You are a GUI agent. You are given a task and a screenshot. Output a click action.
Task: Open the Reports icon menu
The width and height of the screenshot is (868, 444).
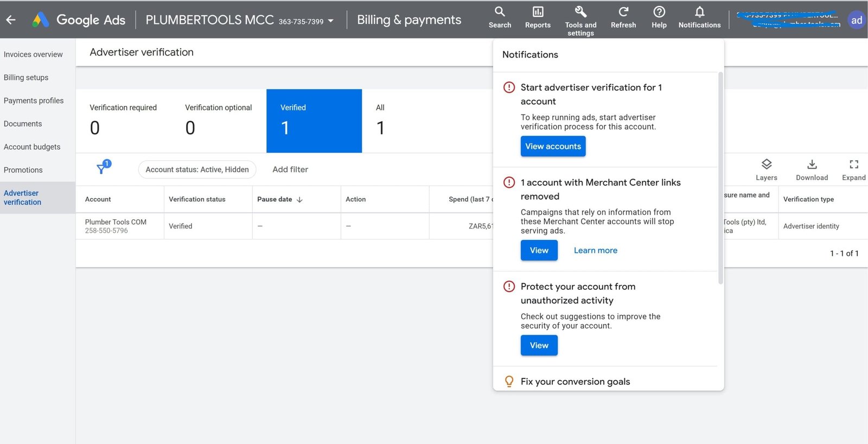pos(538,17)
